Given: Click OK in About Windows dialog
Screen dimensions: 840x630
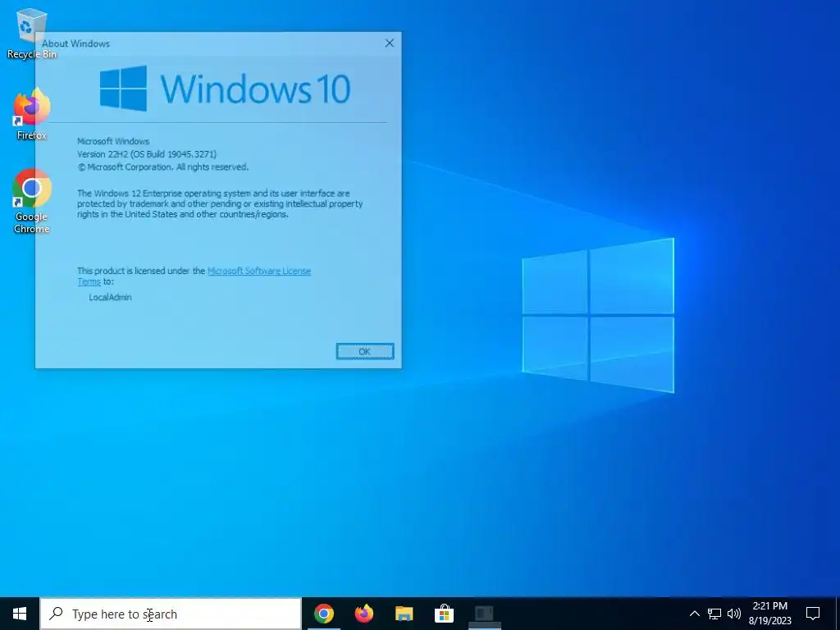Looking at the screenshot, I should click(365, 351).
